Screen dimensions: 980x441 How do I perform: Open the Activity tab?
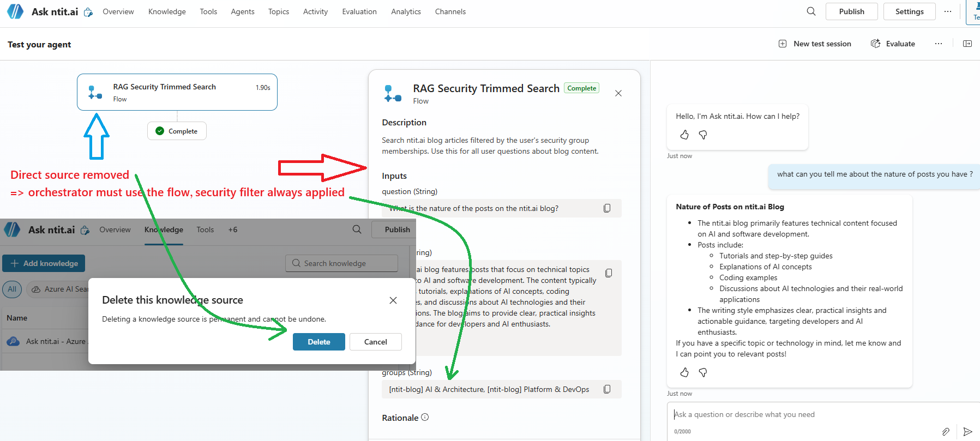click(x=316, y=11)
